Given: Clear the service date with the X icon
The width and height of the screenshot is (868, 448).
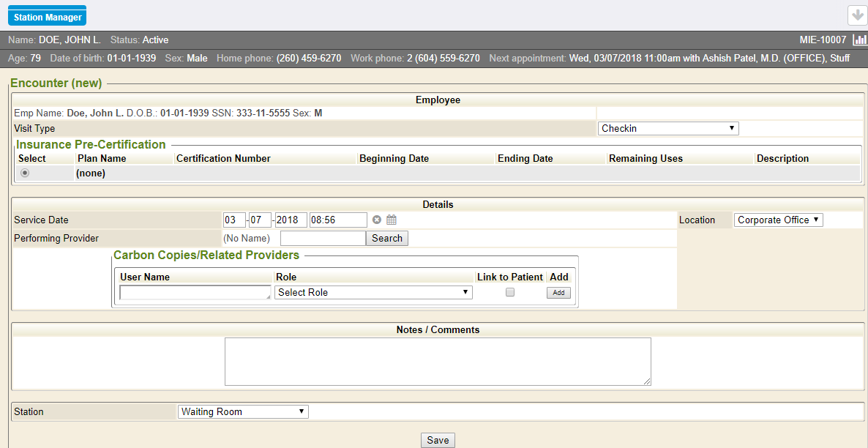Looking at the screenshot, I should [377, 220].
